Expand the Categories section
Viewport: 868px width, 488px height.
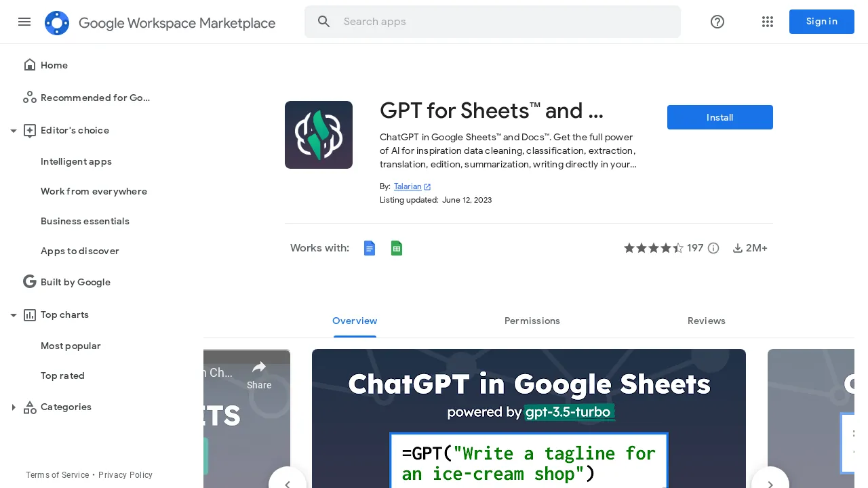(x=14, y=407)
